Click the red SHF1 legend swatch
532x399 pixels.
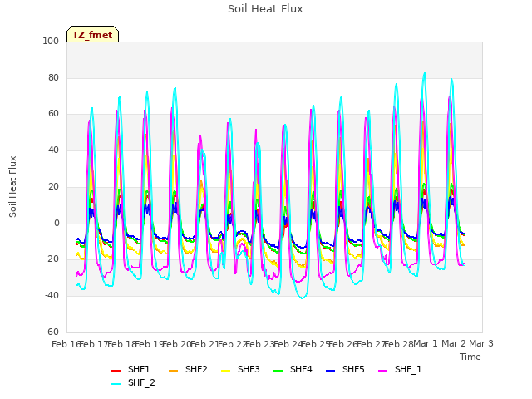116,371
